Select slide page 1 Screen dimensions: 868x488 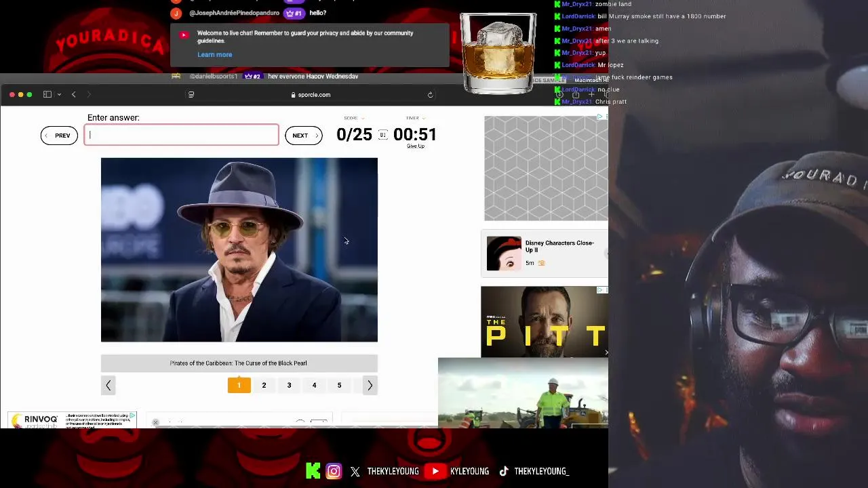click(239, 385)
